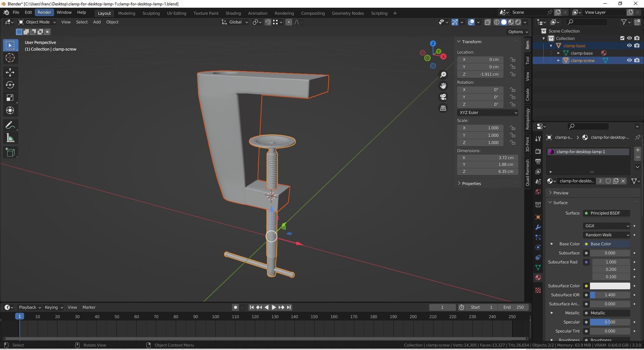This screenshot has height=350, width=644.
Task: Disable clamp-screw in renders via camera icon
Action: pyautogui.click(x=637, y=60)
